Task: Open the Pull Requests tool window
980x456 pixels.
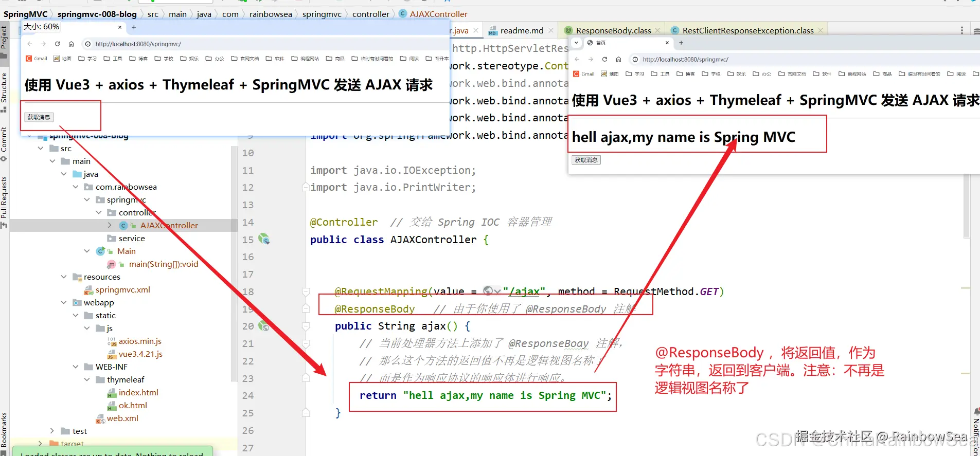Action: point(4,202)
